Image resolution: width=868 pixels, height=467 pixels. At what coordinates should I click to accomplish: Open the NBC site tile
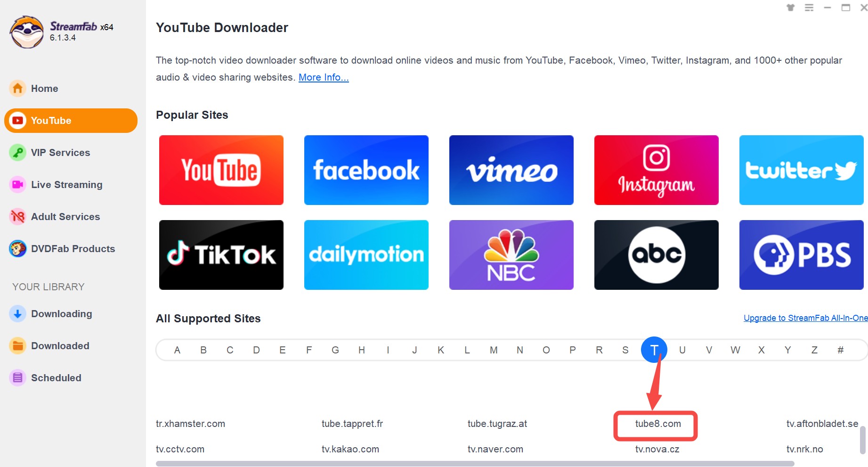[511, 255]
